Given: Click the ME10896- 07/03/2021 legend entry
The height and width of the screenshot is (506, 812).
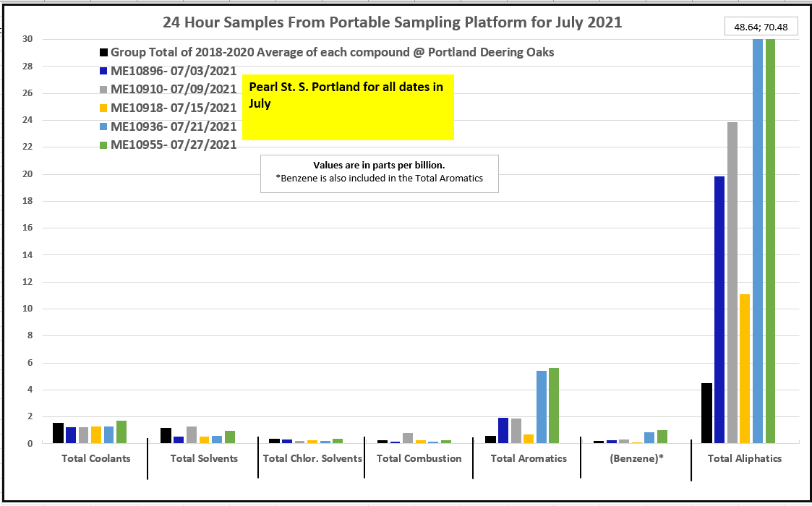Looking at the screenshot, I should click(x=173, y=72).
